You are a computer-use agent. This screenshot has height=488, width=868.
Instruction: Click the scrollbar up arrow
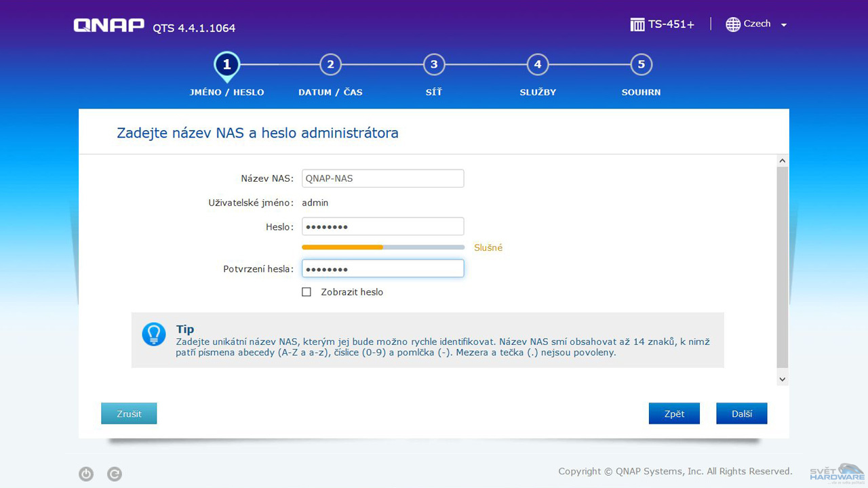click(x=782, y=160)
